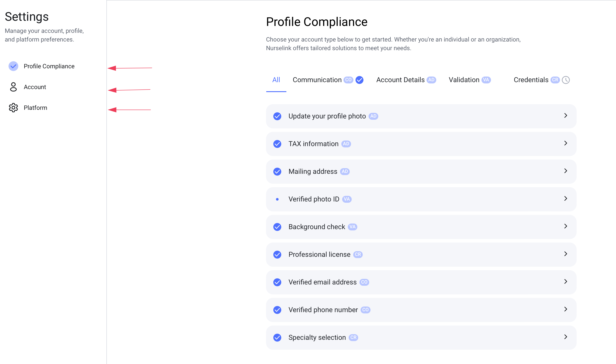The image size is (616, 364).
Task: Open Profile Compliance checkmark icon in sidebar
Action: [13, 66]
